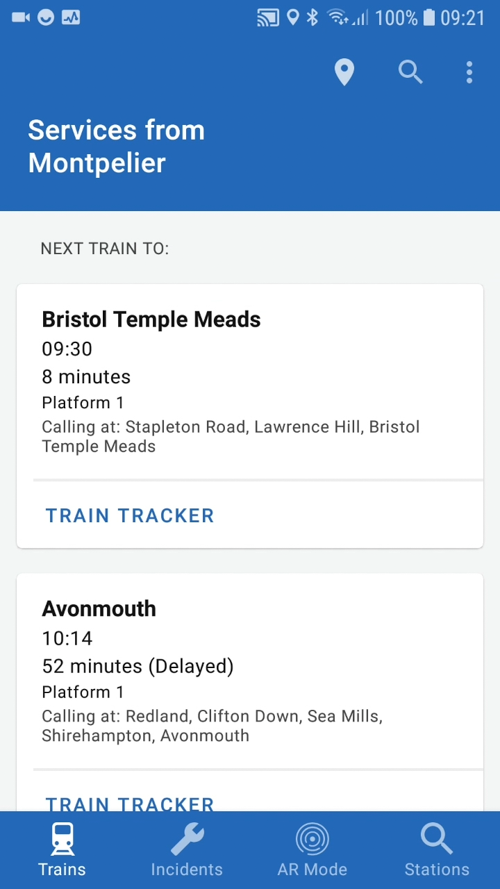Open Train Tracker for Avonmouth service
The width and height of the screenshot is (500, 889).
pos(130,803)
